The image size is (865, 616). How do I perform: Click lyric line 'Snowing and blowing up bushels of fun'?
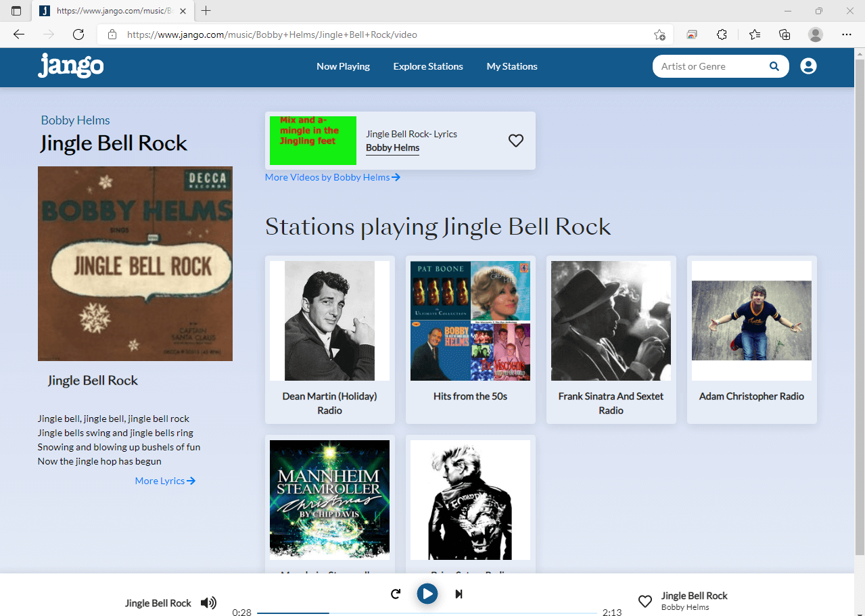(119, 447)
